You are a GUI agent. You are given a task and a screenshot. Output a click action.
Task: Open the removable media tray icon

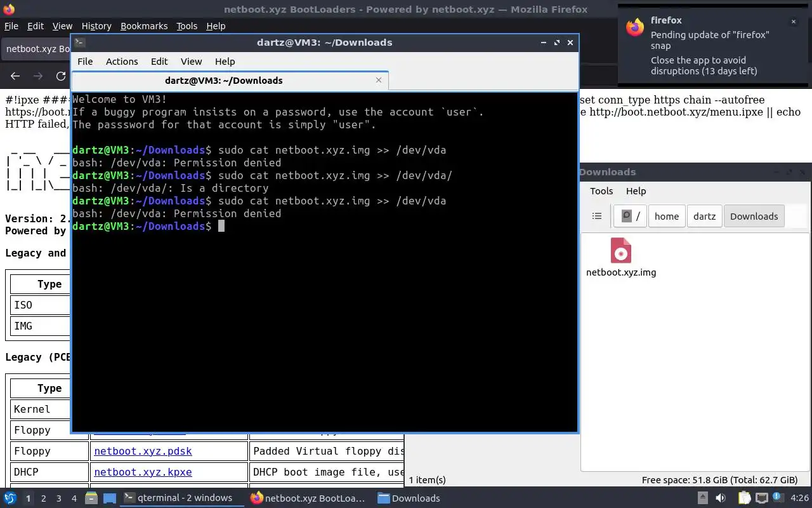(x=703, y=498)
